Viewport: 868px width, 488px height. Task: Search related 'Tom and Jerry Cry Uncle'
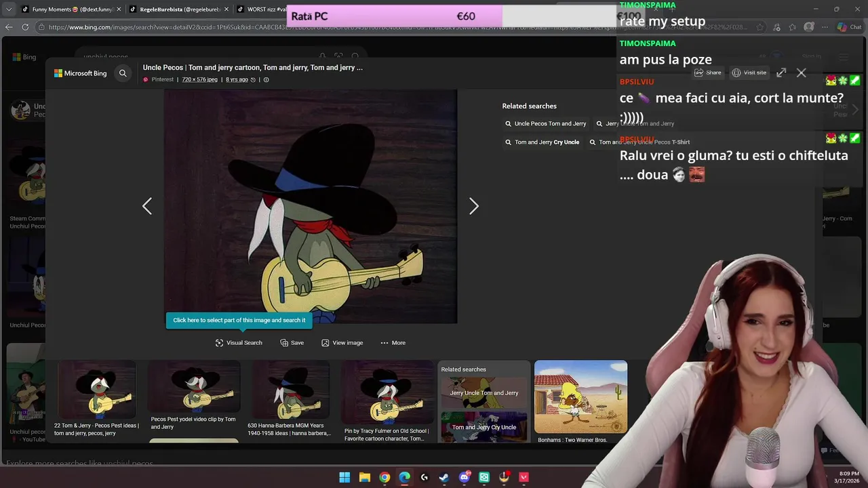click(542, 142)
